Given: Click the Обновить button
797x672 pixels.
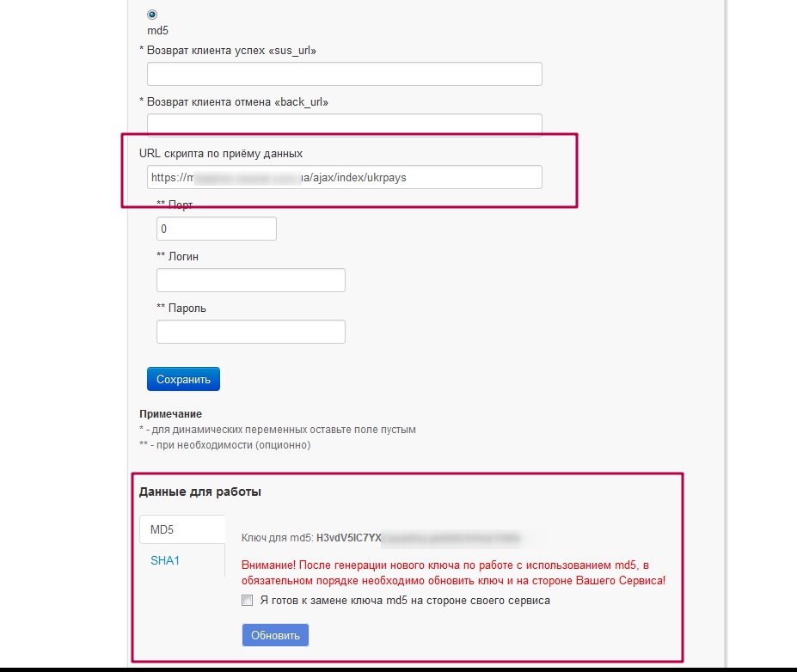Looking at the screenshot, I should coord(275,636).
